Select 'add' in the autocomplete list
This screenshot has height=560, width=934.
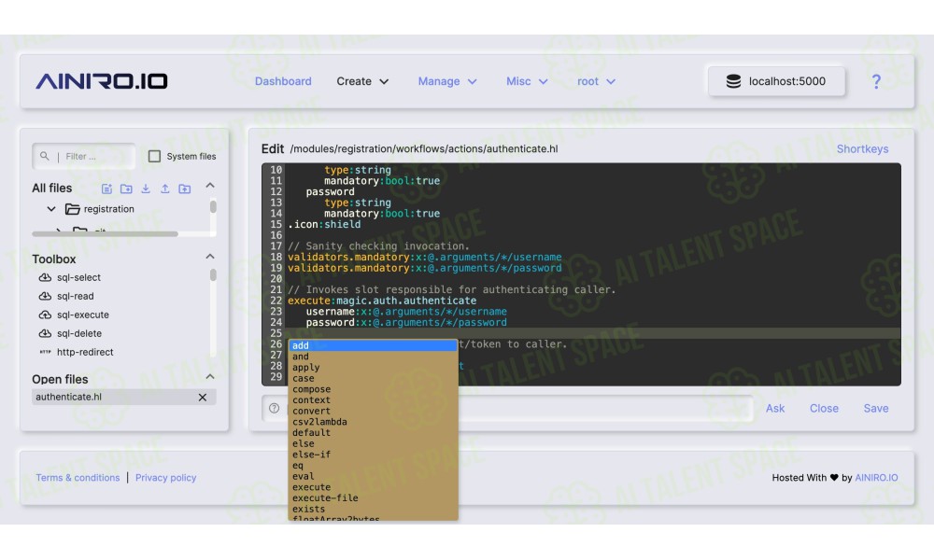click(373, 345)
